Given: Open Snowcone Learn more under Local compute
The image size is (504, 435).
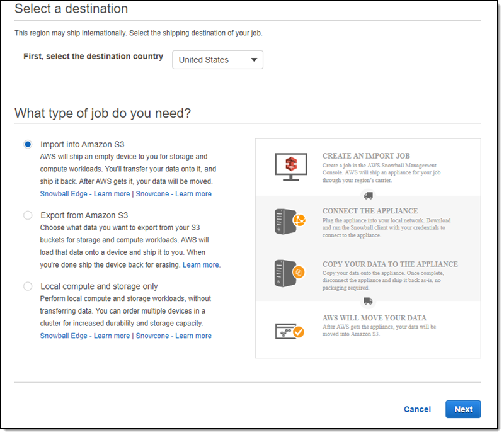Looking at the screenshot, I should tap(174, 336).
